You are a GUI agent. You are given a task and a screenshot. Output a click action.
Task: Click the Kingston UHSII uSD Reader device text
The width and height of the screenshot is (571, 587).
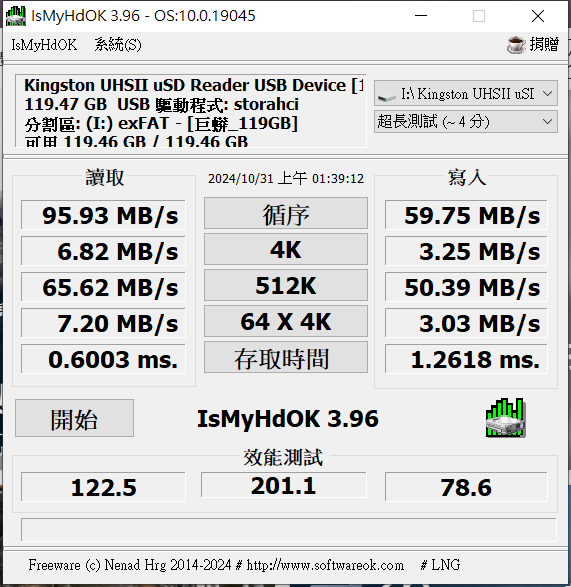click(194, 85)
